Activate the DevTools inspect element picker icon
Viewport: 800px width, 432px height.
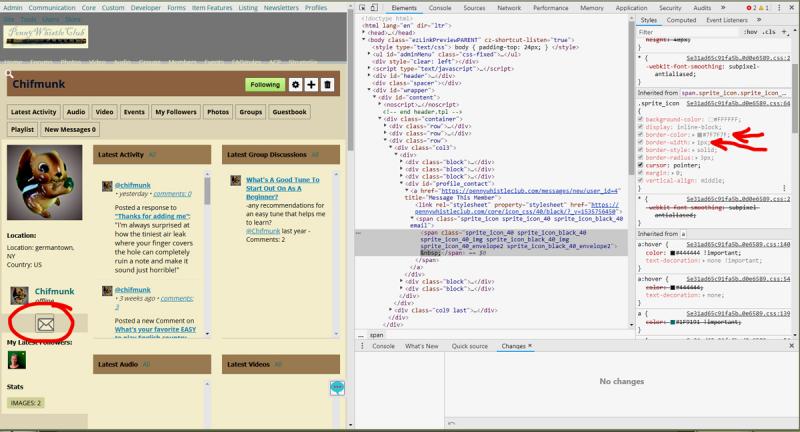(x=364, y=7)
